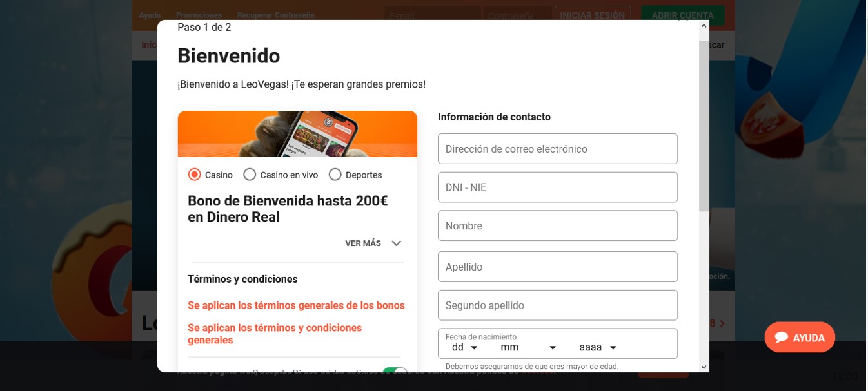Click the Bono de Bienvenida hasta 200€ title

(288, 209)
